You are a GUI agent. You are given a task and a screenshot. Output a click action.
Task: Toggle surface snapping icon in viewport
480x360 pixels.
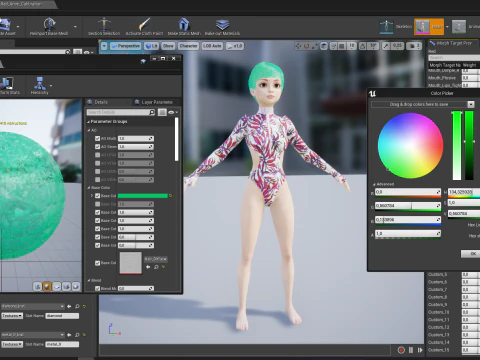pyautogui.click(x=334, y=46)
